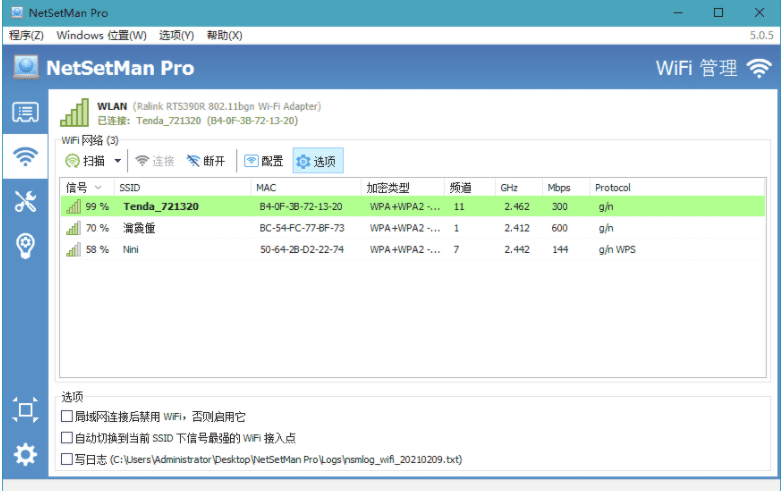This screenshot has height=491, width=781.
Task: Maximize the NetSetMan Pro window
Action: (718, 12)
